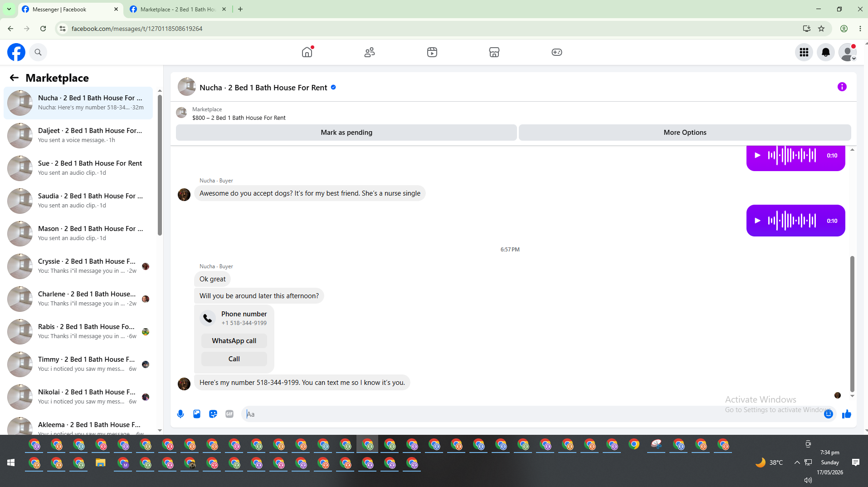868x487 pixels.
Task: Choose a GIF icon
Action: [x=229, y=414]
